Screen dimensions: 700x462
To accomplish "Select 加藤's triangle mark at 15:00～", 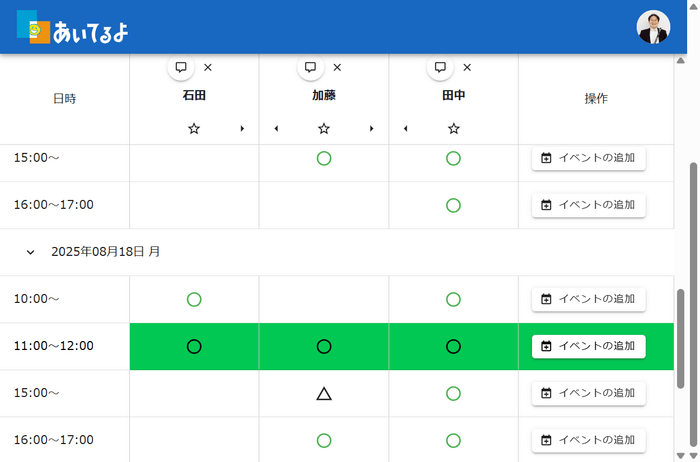I will tap(323, 393).
